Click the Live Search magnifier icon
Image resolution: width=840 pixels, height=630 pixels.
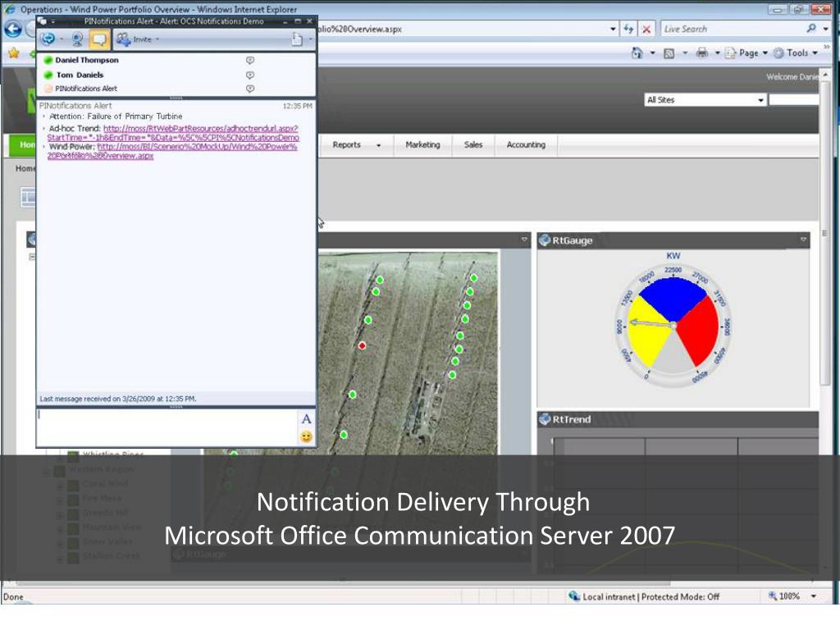coord(811,29)
